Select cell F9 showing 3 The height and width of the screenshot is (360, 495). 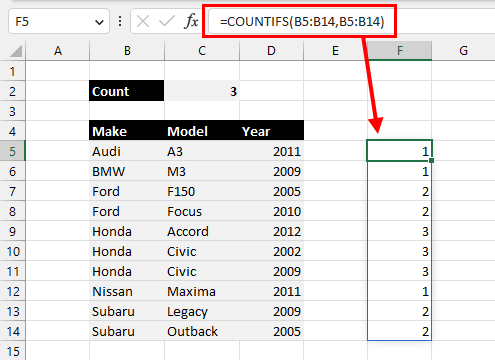400,231
